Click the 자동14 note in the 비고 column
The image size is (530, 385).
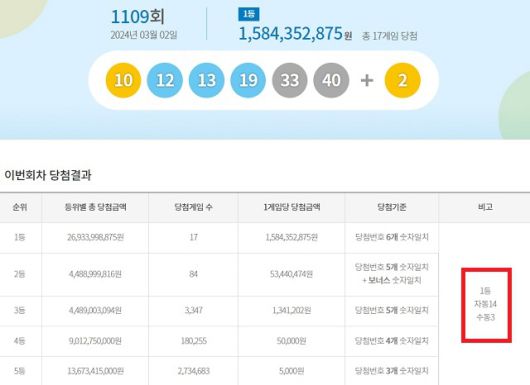tap(485, 304)
